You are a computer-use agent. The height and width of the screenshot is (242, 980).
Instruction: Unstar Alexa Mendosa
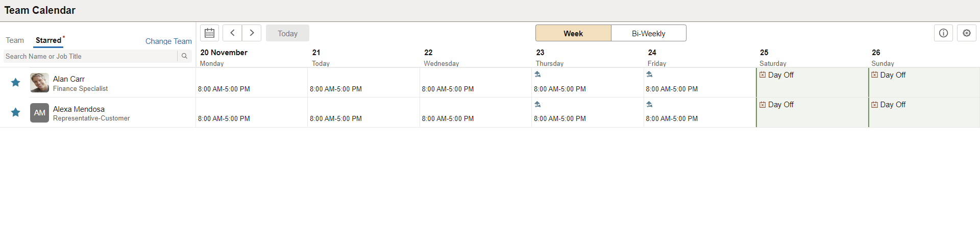[16, 112]
